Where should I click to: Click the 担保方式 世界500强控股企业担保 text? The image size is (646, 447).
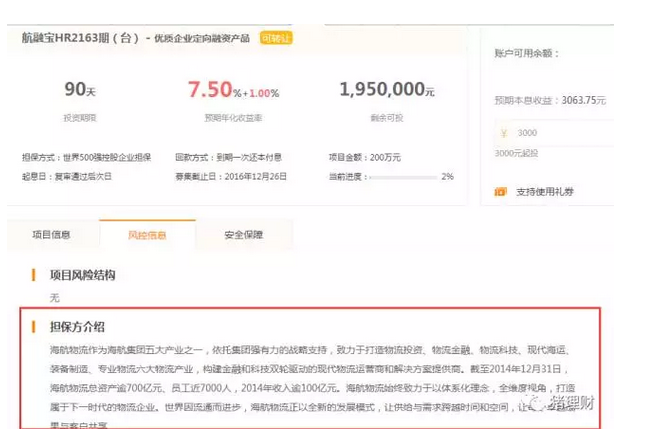pyautogui.click(x=87, y=157)
